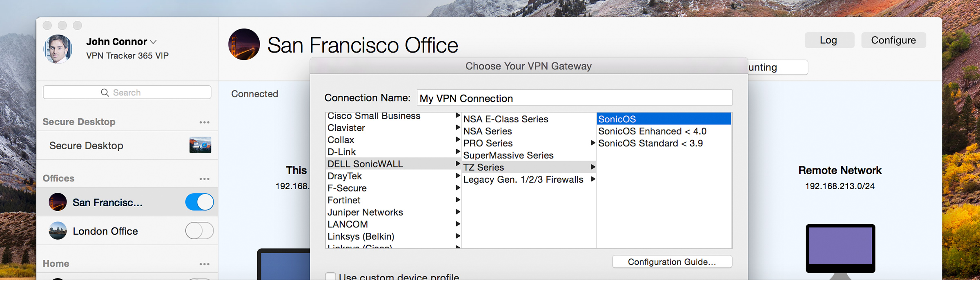Disable the San Francisco VPN connection toggle
Screen dimensions: 980x298
(199, 202)
